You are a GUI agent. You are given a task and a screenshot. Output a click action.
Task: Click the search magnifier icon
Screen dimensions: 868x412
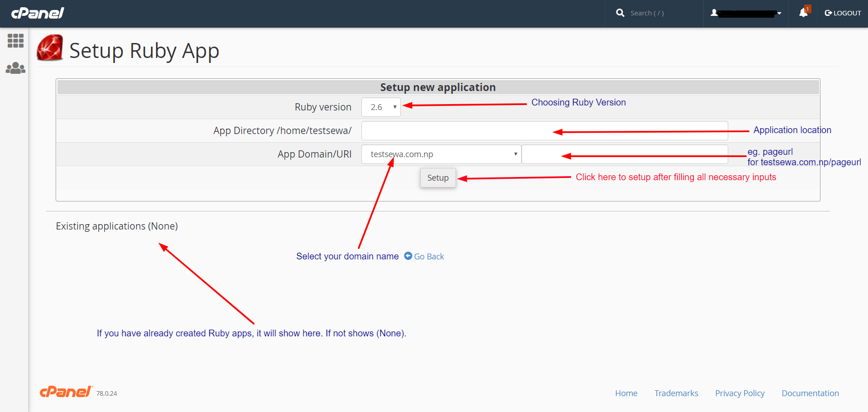pyautogui.click(x=620, y=13)
